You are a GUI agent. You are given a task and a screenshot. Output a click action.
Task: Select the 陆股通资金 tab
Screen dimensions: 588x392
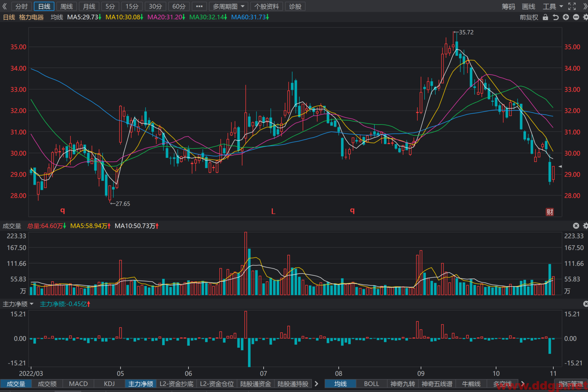click(256, 384)
